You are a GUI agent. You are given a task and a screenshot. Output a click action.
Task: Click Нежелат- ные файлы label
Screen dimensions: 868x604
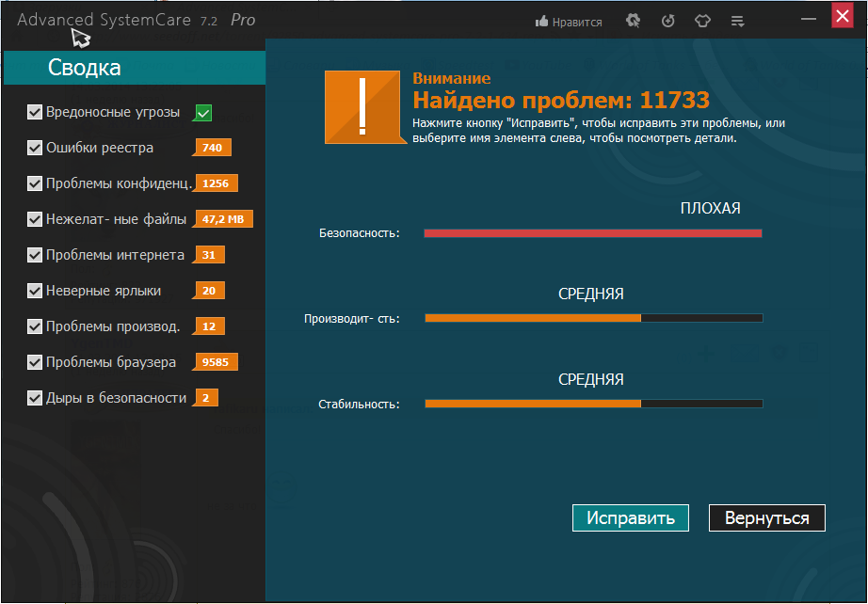[116, 219]
